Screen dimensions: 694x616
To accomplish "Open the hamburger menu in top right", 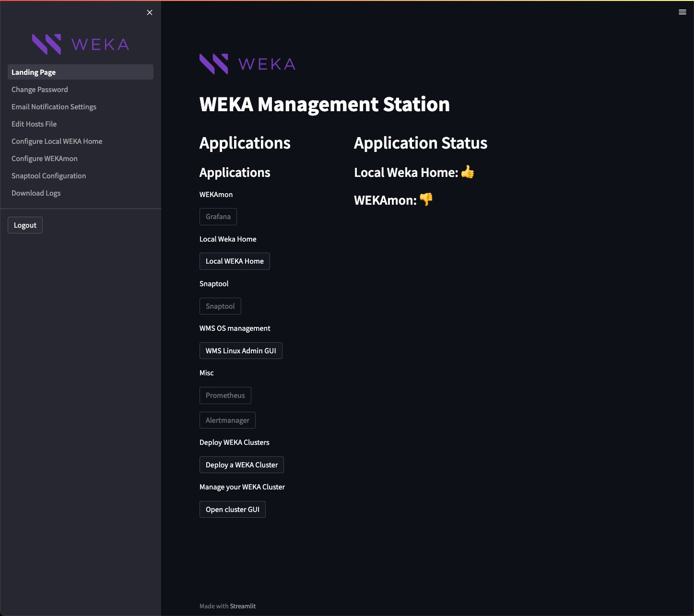I will 682,12.
